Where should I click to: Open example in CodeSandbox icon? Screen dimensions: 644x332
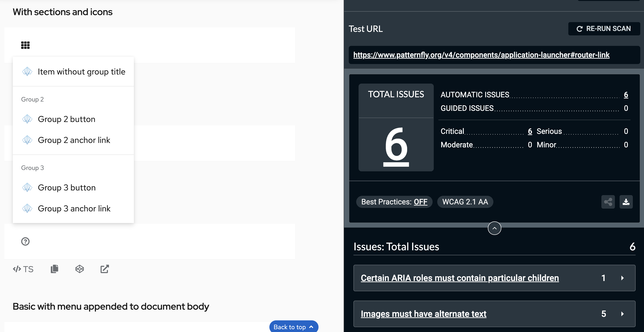pos(79,269)
